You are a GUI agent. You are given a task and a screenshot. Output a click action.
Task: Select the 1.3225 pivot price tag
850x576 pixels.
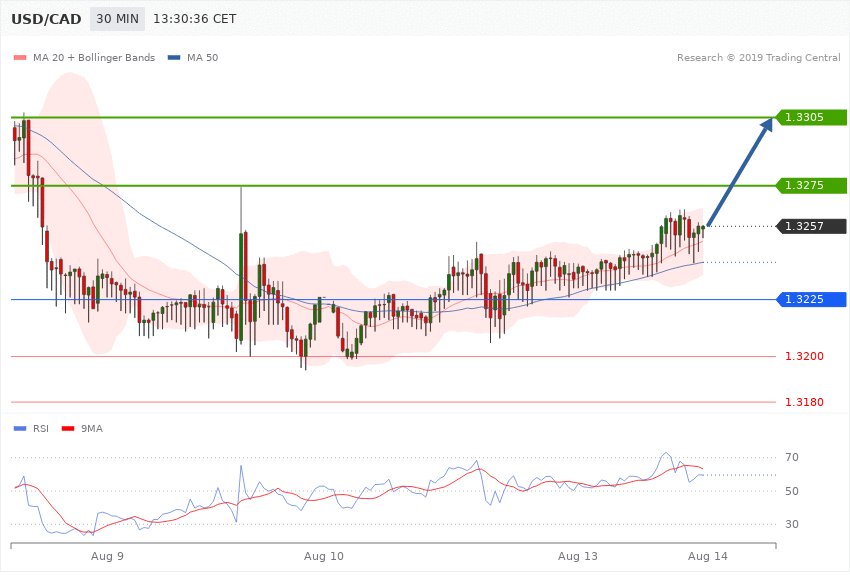pos(811,299)
